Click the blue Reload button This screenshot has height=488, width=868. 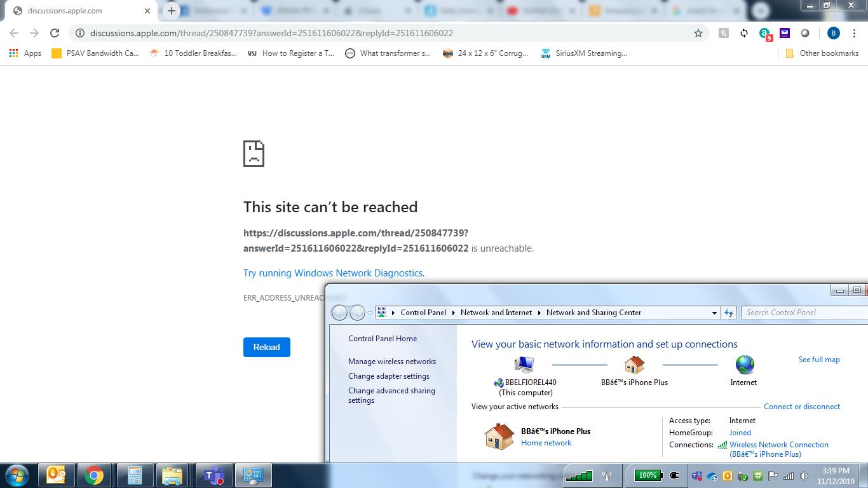(267, 347)
